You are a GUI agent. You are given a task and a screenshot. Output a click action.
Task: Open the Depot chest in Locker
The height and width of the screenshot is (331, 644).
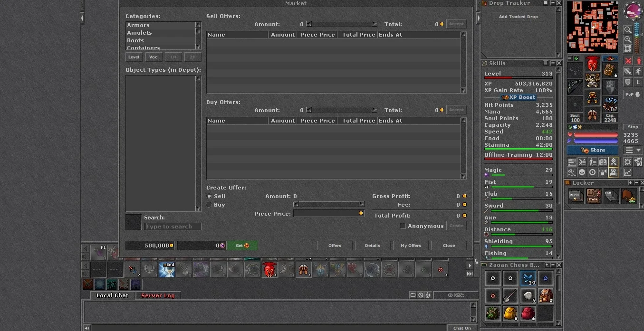click(576, 195)
